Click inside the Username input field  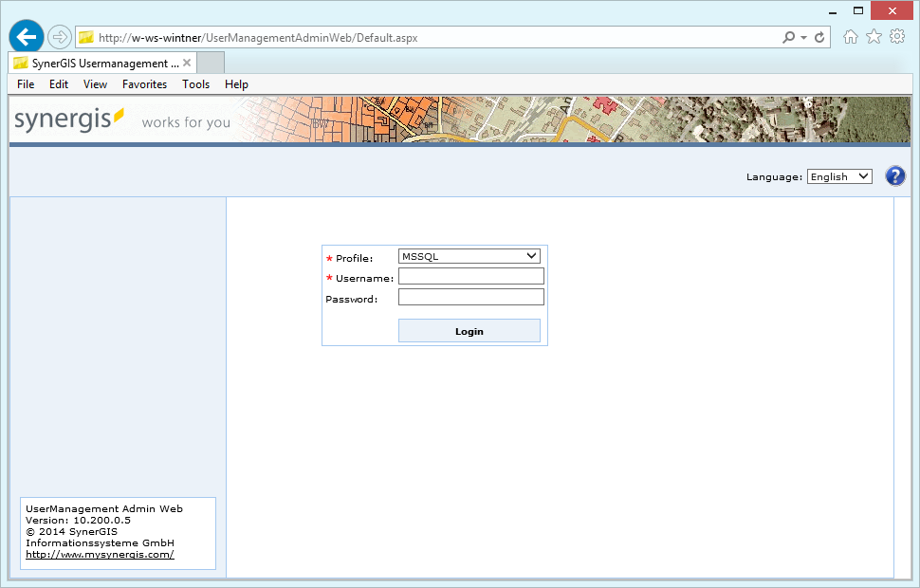point(470,276)
